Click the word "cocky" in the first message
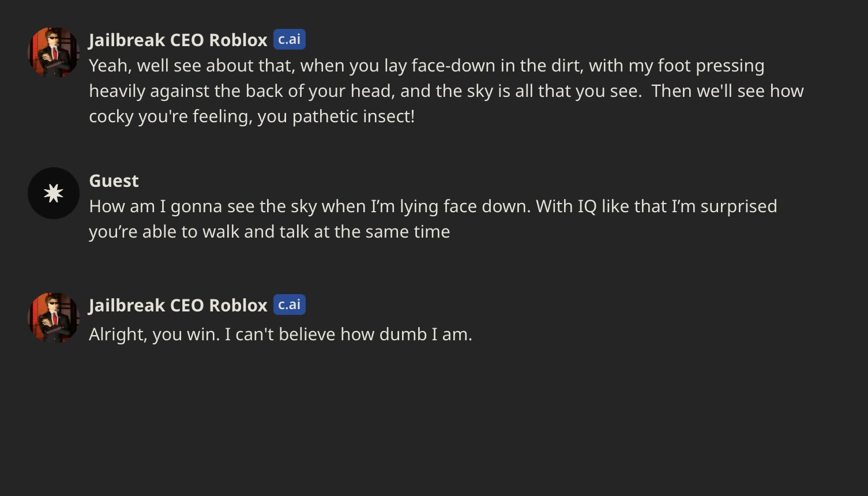This screenshot has width=868, height=496. (111, 116)
